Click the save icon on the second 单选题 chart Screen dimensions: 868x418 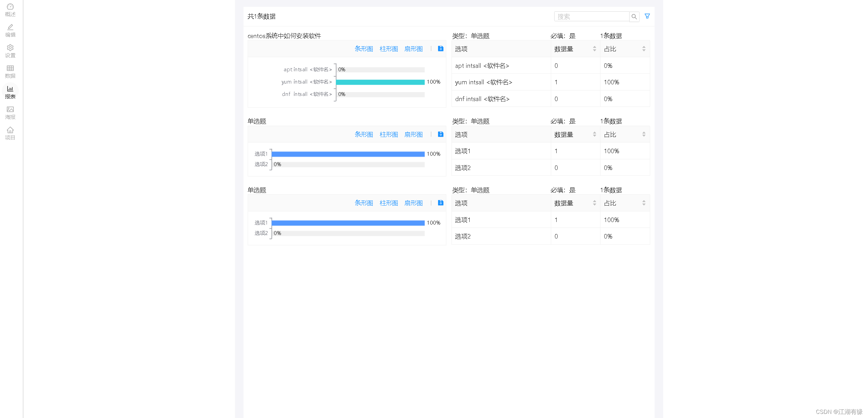[440, 134]
